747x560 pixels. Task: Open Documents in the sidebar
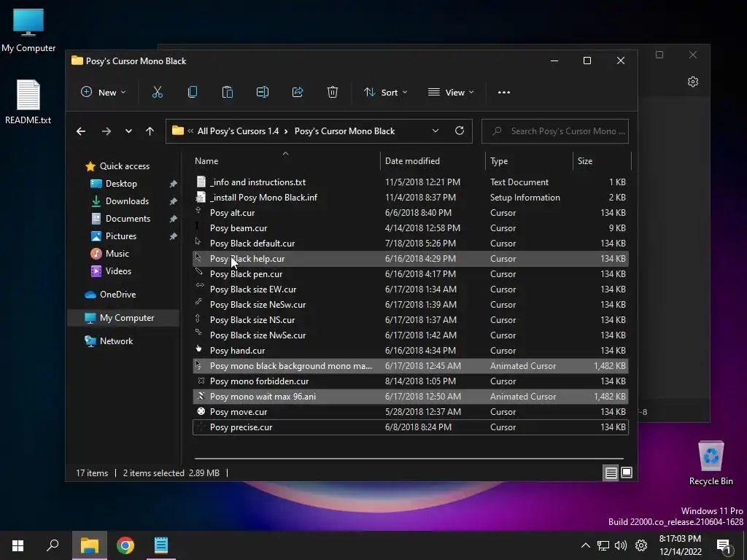pos(128,219)
